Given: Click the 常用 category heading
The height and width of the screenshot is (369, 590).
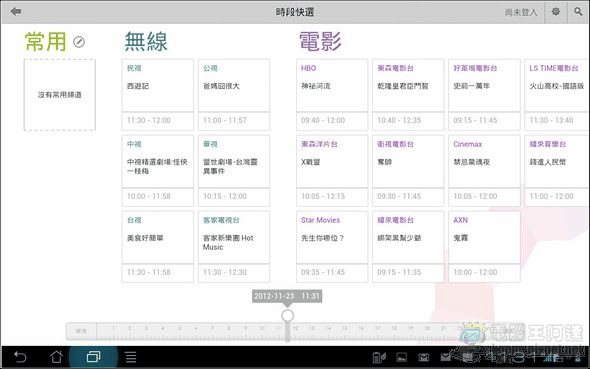Looking at the screenshot, I should coord(46,41).
